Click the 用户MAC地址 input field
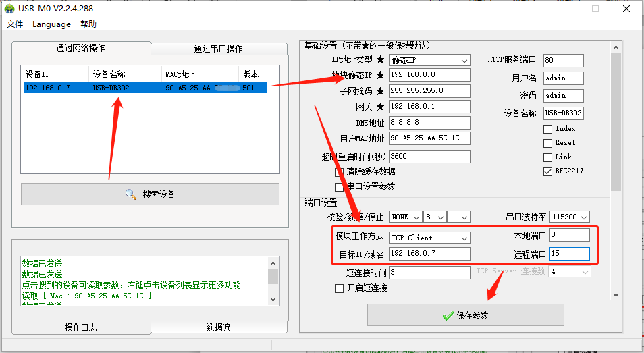 coord(429,138)
